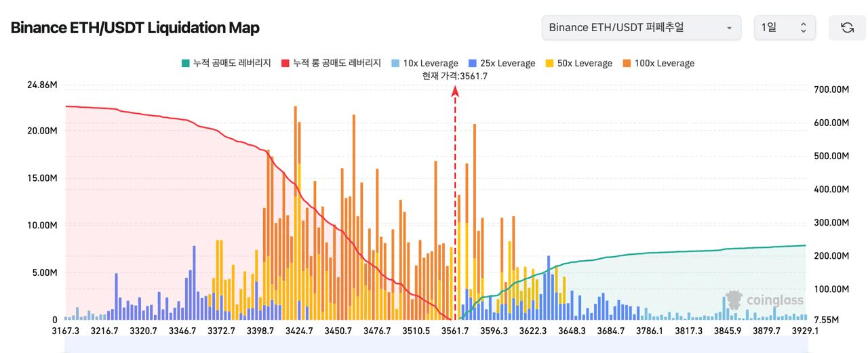Click x-axis label 3476.7

coord(377,331)
